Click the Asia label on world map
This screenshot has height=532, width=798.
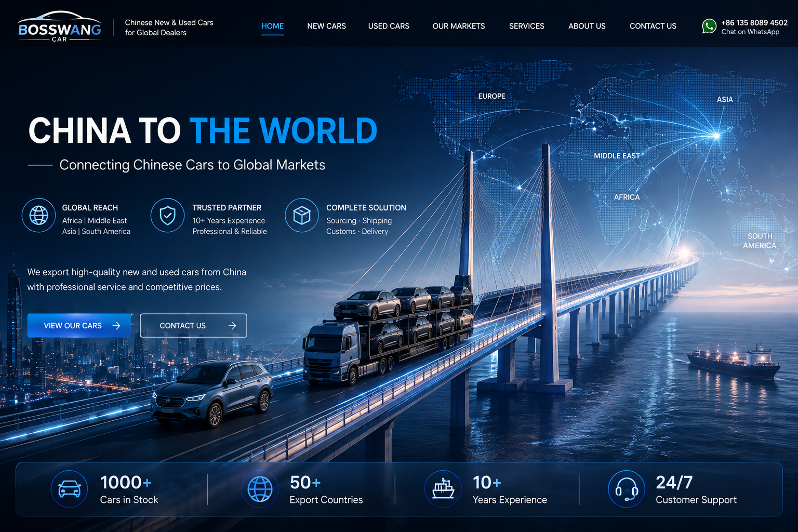tap(725, 100)
